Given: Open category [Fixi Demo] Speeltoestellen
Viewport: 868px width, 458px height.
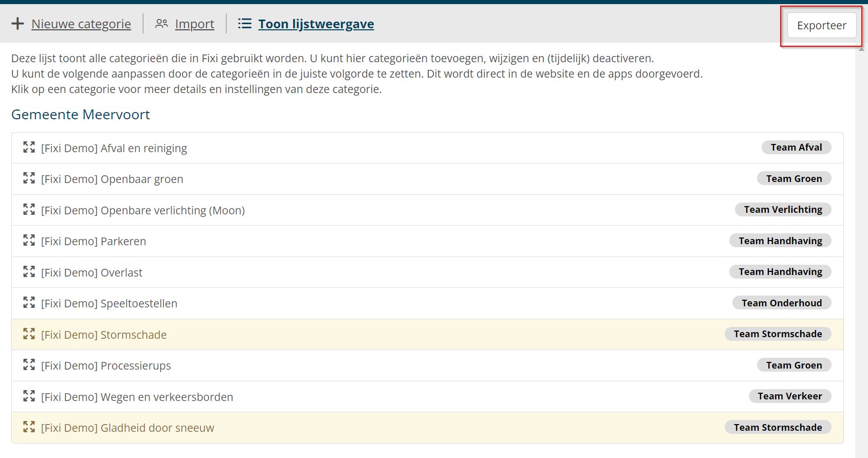Looking at the screenshot, I should tap(109, 303).
